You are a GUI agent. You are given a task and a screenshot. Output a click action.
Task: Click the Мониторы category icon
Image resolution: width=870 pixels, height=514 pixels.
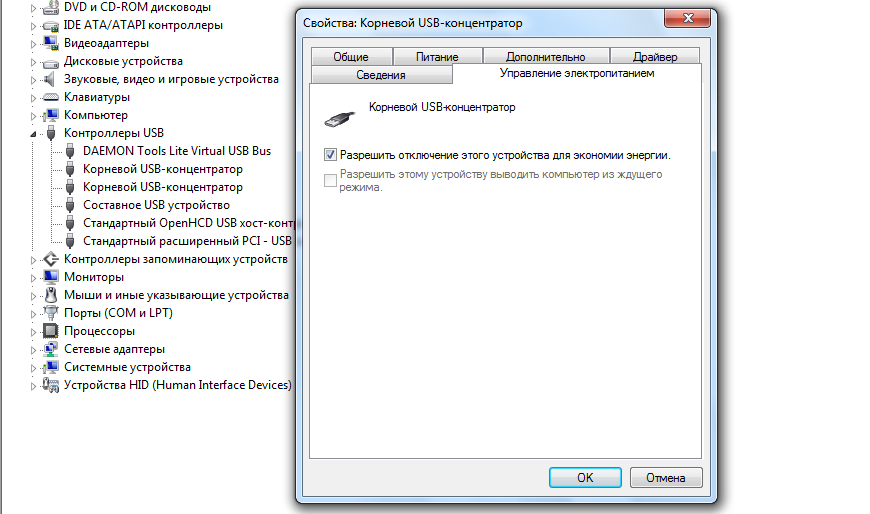(50, 277)
